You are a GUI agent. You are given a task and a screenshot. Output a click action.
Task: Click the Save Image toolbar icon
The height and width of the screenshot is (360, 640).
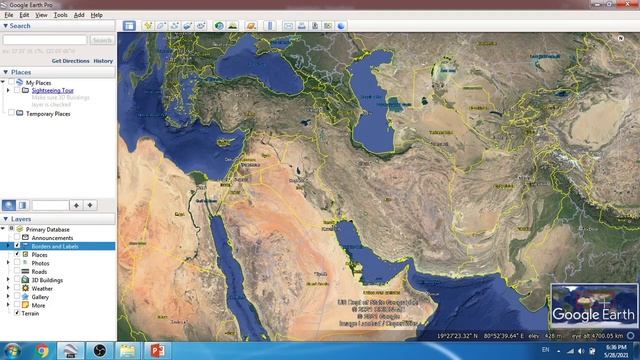pos(315,26)
